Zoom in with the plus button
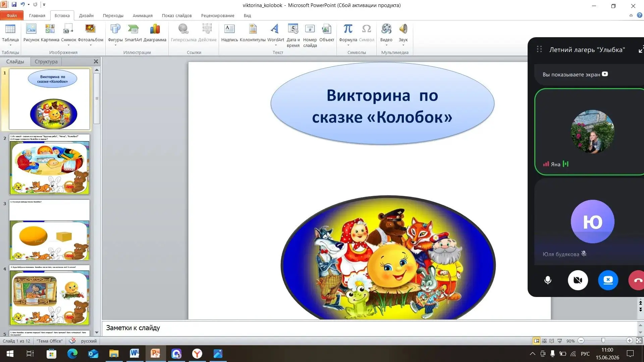Screen dimensions: 644x362 click(630, 341)
